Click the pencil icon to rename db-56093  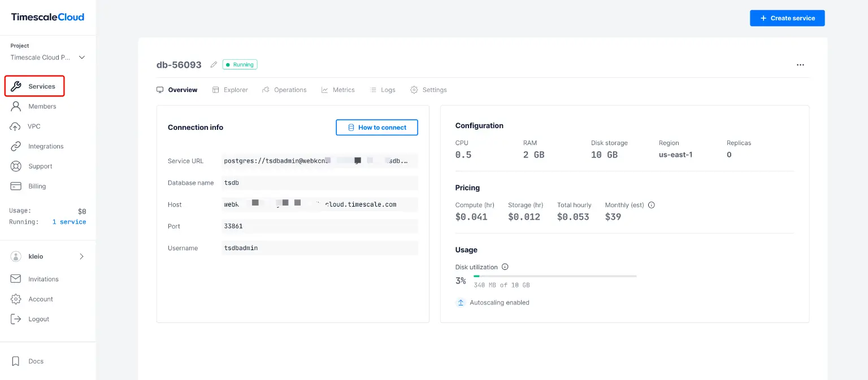[x=213, y=64]
